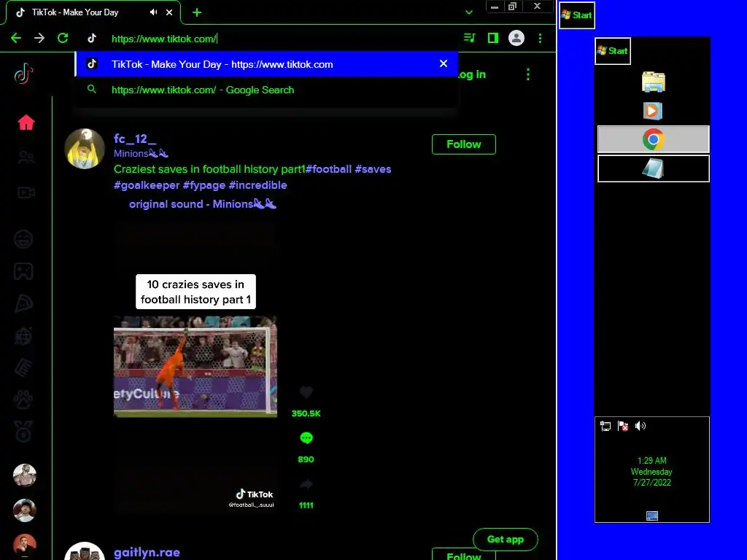The width and height of the screenshot is (747, 560).
Task: Like the football saves video
Action: point(306,392)
